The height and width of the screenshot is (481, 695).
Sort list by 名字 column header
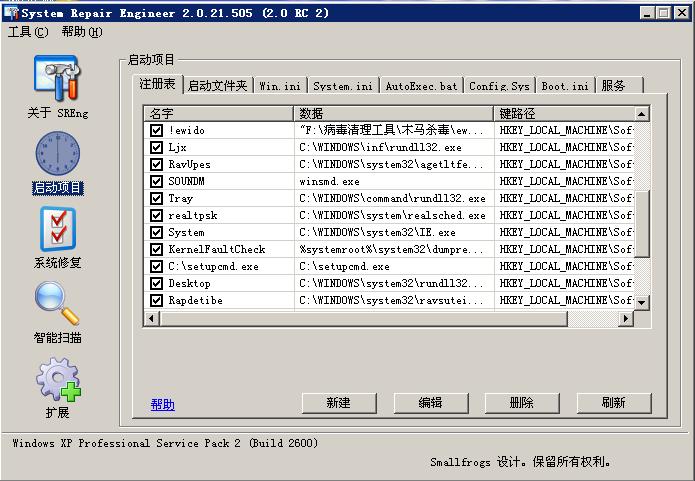click(x=219, y=113)
